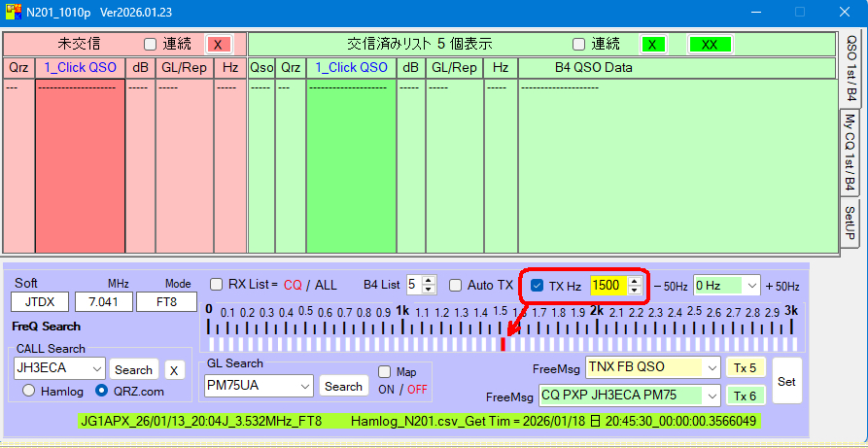Screen dimensions: 868x448
Task: Click the green X button beside XX
Action: (x=653, y=45)
